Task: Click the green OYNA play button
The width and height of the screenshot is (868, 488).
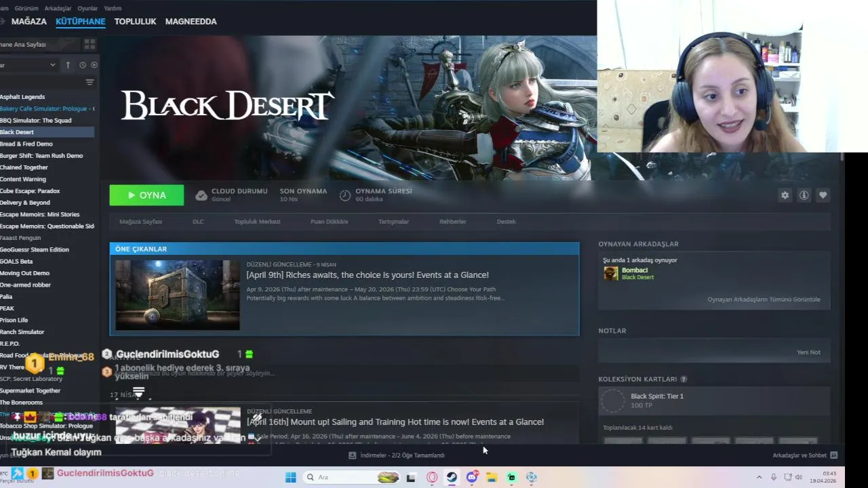Action: tap(146, 195)
